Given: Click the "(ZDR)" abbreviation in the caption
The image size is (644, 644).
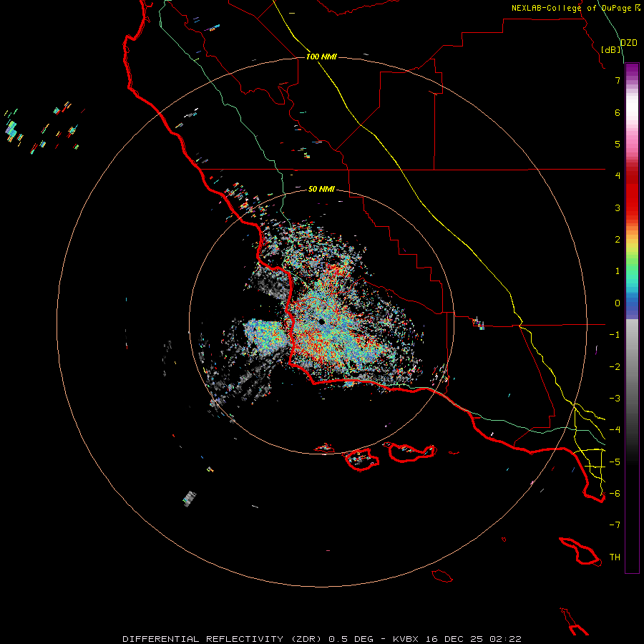Looking at the screenshot, I should click(306, 639).
